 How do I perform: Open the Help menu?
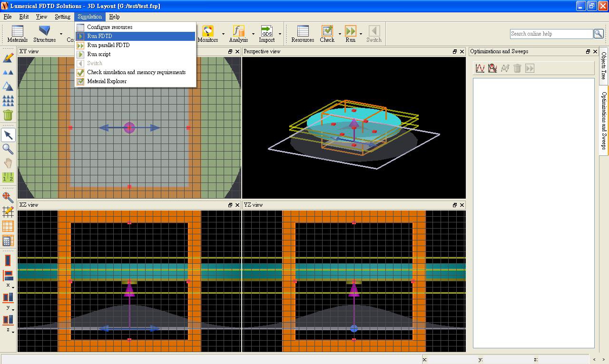coord(114,17)
